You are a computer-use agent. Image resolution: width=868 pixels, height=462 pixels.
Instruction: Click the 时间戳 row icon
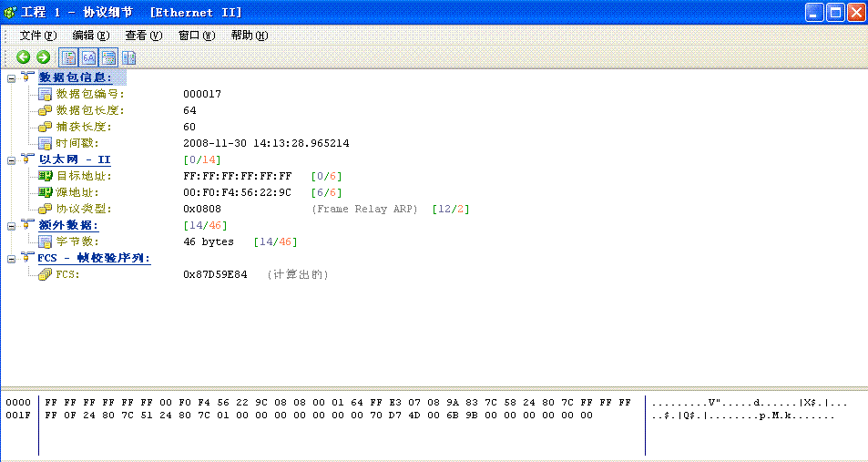pyautogui.click(x=45, y=143)
